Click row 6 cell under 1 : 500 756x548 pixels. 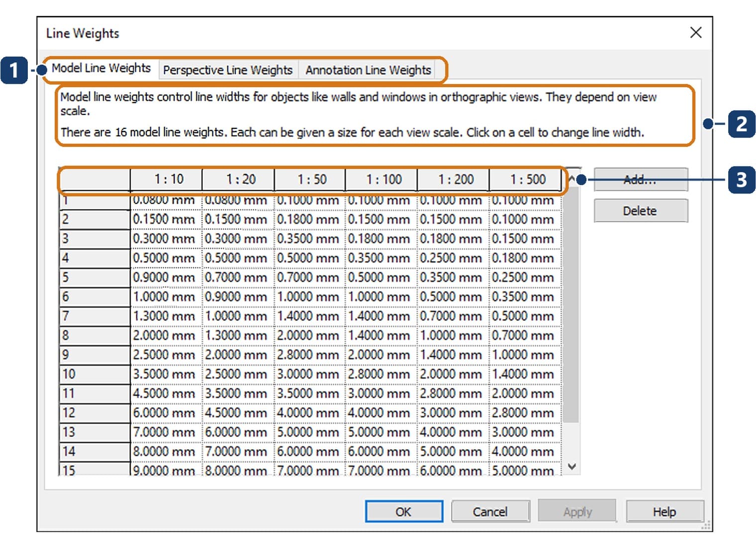pos(526,297)
